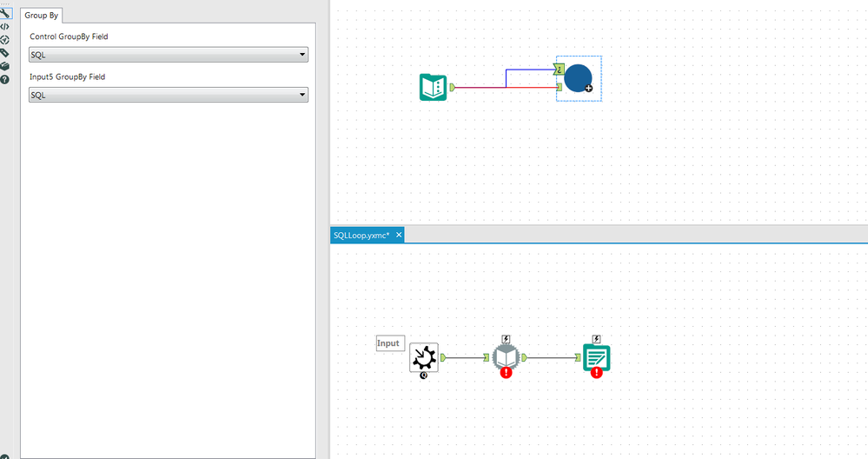
Task: Click the control input anchor on macro
Action: (x=559, y=70)
